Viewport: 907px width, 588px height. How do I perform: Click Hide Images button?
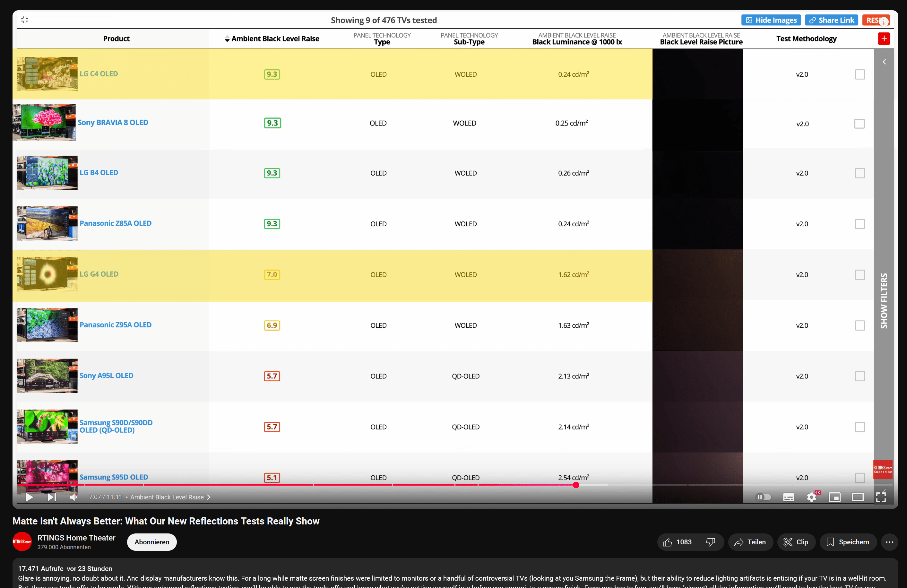tap(771, 20)
